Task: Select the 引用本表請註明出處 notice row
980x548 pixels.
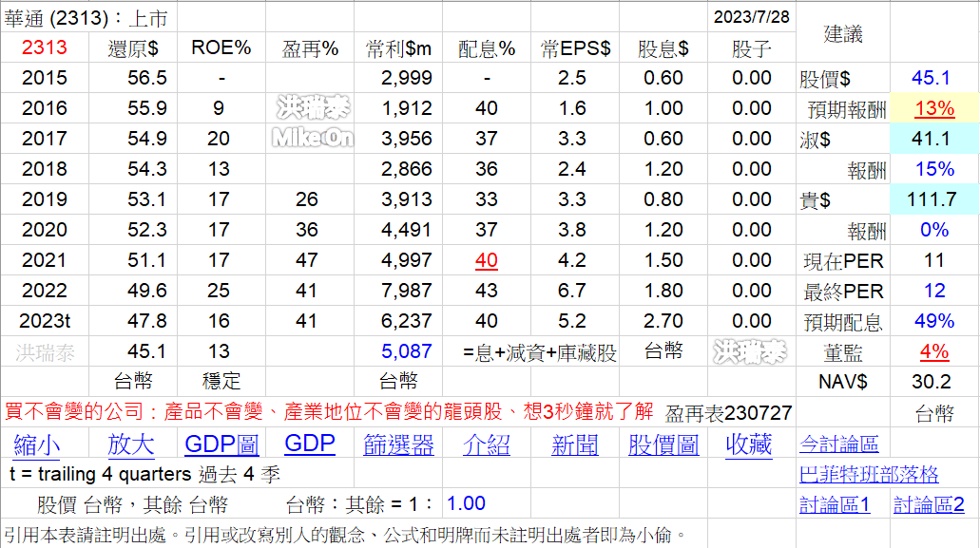Action: (x=345, y=535)
